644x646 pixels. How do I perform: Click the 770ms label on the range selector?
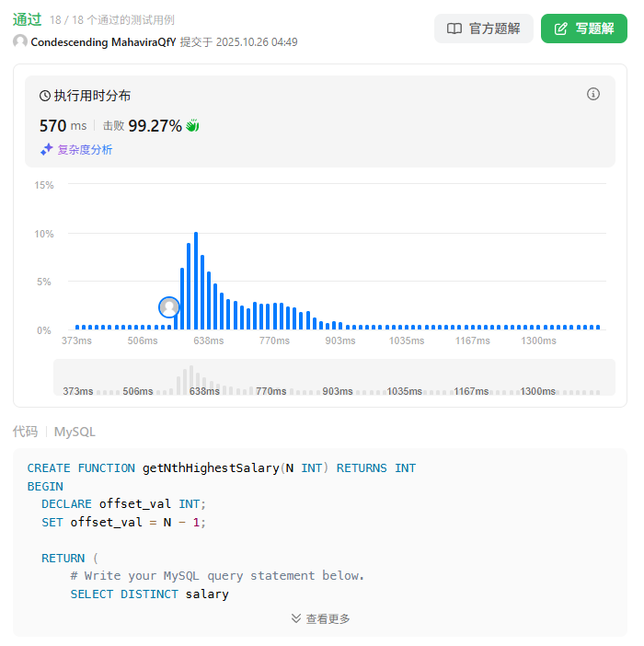(x=270, y=391)
